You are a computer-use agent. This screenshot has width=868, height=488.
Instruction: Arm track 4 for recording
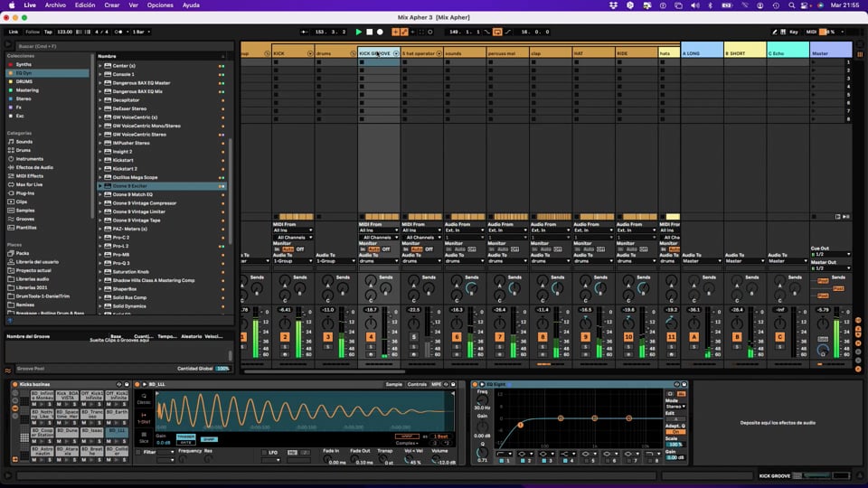pos(371,354)
